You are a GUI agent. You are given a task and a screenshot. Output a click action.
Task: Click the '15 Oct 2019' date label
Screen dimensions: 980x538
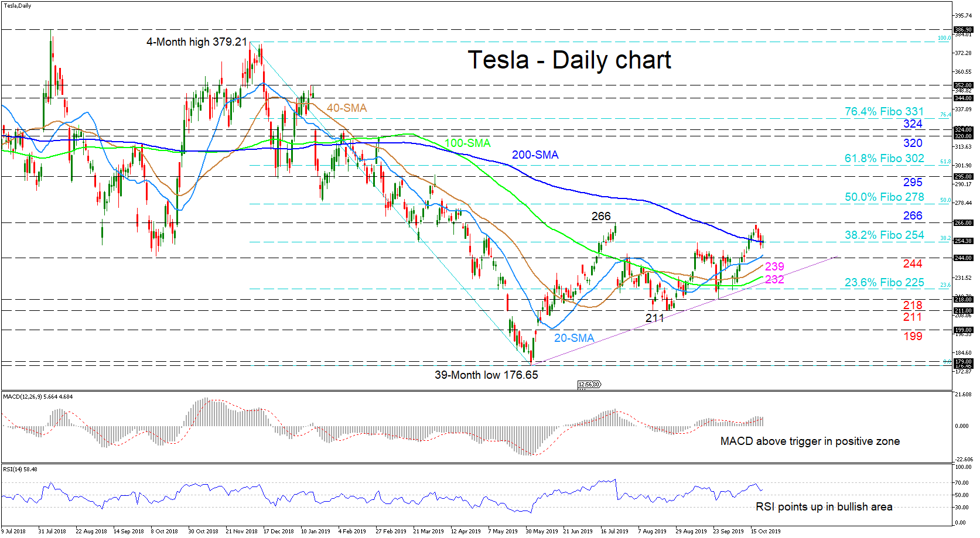(766, 532)
